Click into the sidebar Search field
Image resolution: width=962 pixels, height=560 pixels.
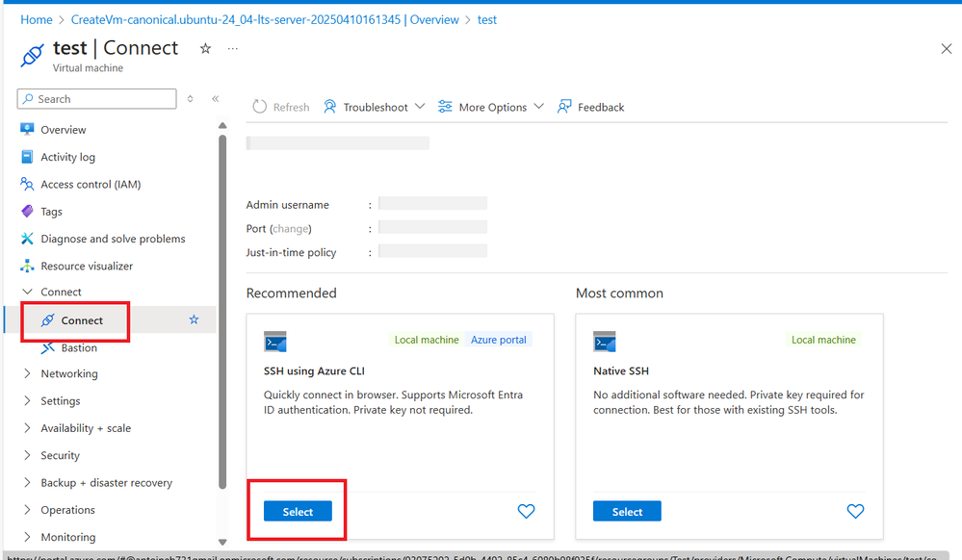[x=97, y=99]
